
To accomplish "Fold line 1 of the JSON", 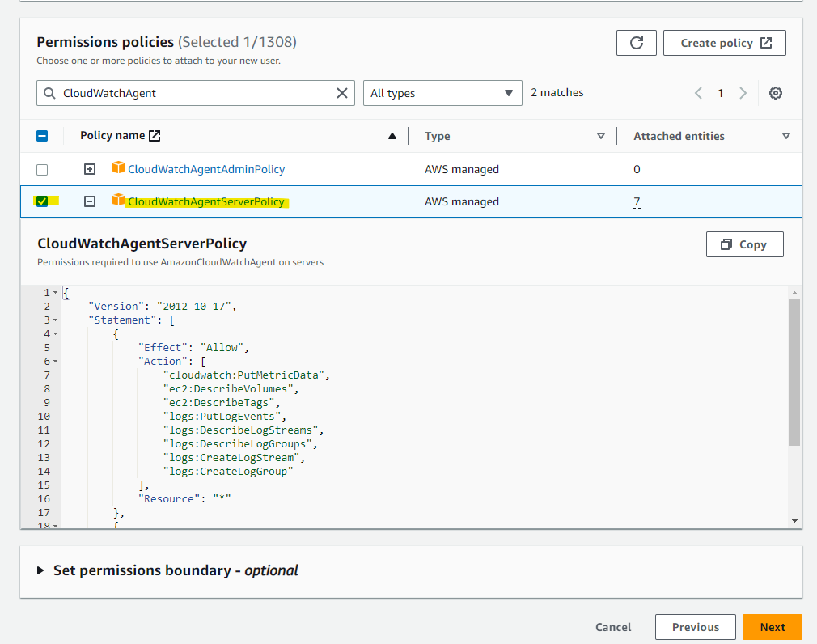I will [x=55, y=293].
